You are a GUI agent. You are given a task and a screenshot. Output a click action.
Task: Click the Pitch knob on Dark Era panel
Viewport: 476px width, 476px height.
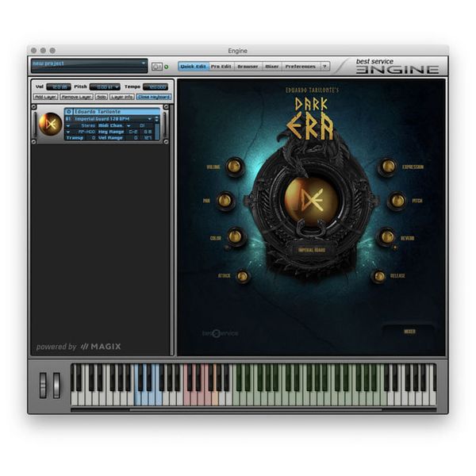click(x=397, y=201)
